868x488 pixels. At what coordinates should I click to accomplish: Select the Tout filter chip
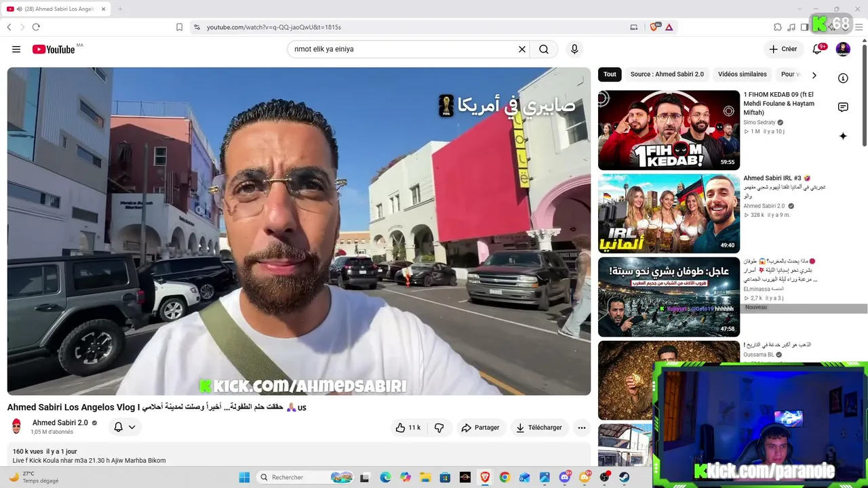[610, 75]
